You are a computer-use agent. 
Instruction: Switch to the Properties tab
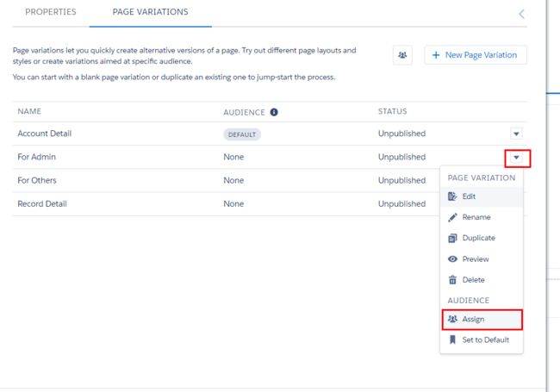pos(51,12)
